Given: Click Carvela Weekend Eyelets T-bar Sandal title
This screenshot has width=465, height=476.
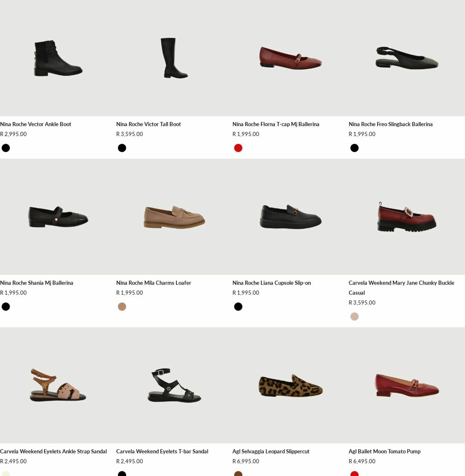Looking at the screenshot, I should 162,451.
